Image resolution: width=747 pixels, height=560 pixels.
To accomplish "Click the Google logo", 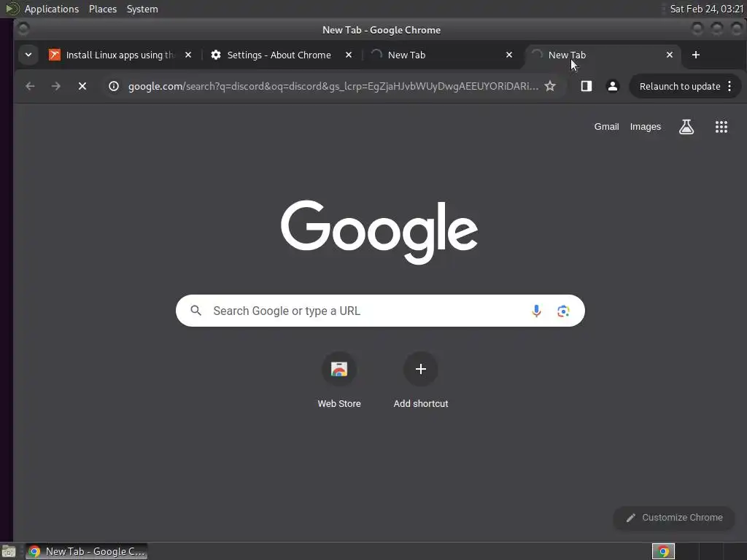I will (x=379, y=232).
